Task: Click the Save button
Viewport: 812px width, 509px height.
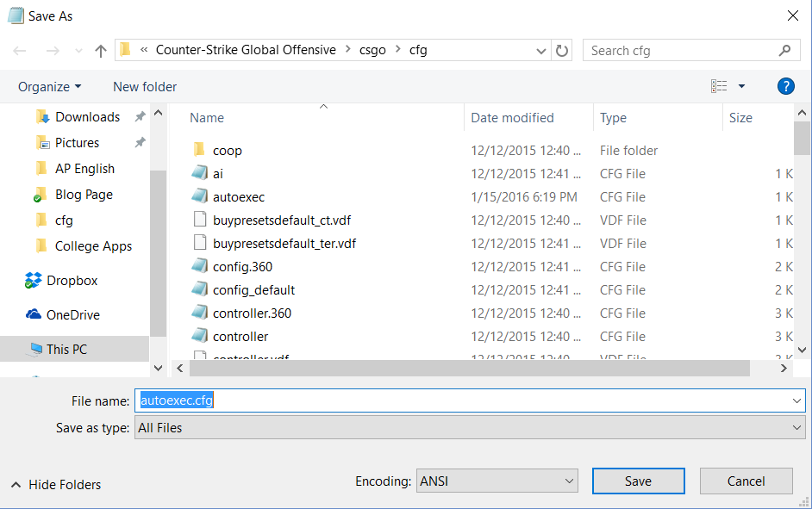Action: click(x=639, y=481)
